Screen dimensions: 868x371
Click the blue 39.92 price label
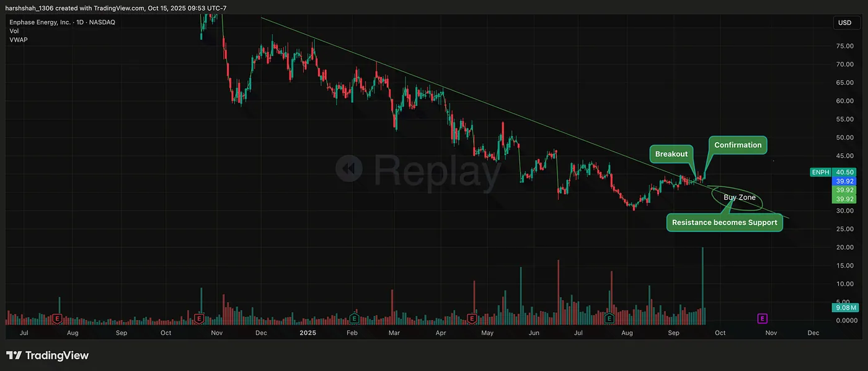pos(845,181)
